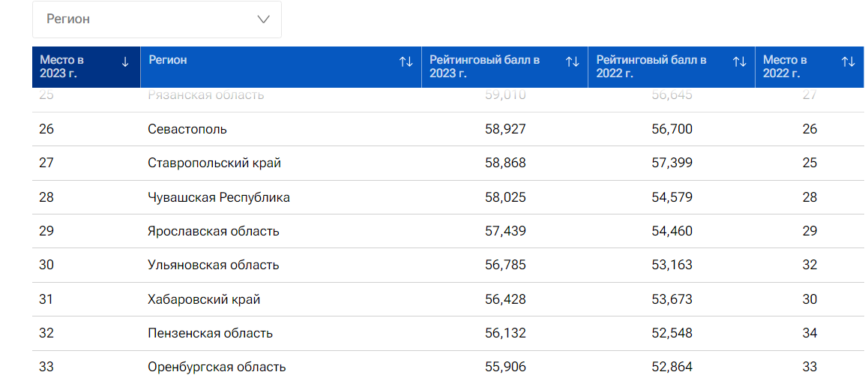
Task: Select the Севастополь row
Action: [x=187, y=130]
